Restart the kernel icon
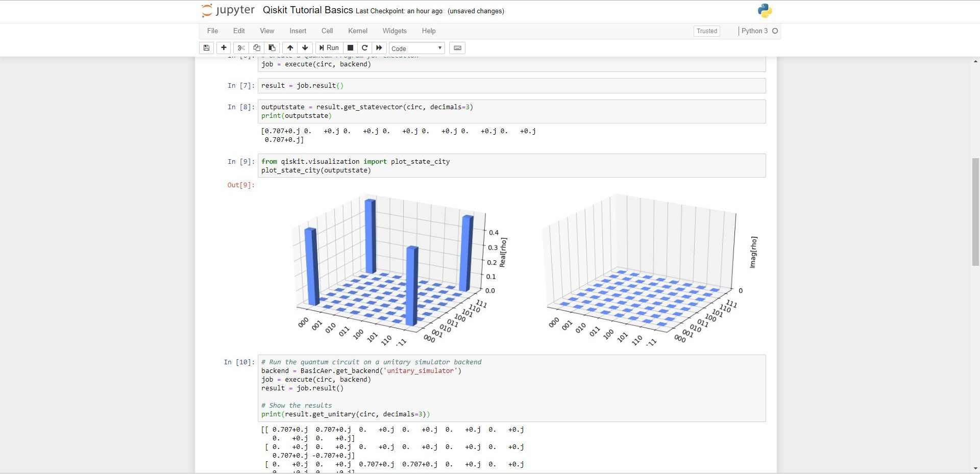The width and height of the screenshot is (980, 474). pos(364,48)
